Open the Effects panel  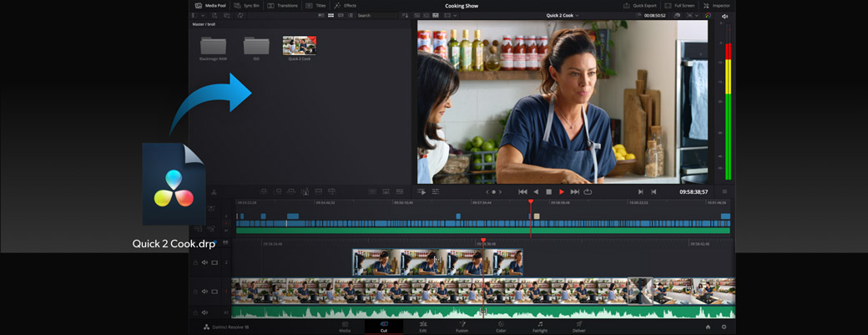(345, 6)
